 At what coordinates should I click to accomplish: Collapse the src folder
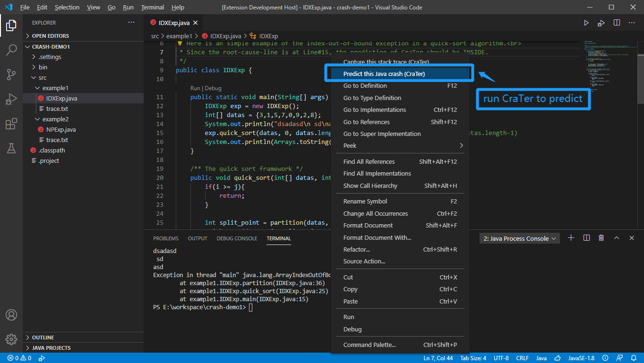83,77
